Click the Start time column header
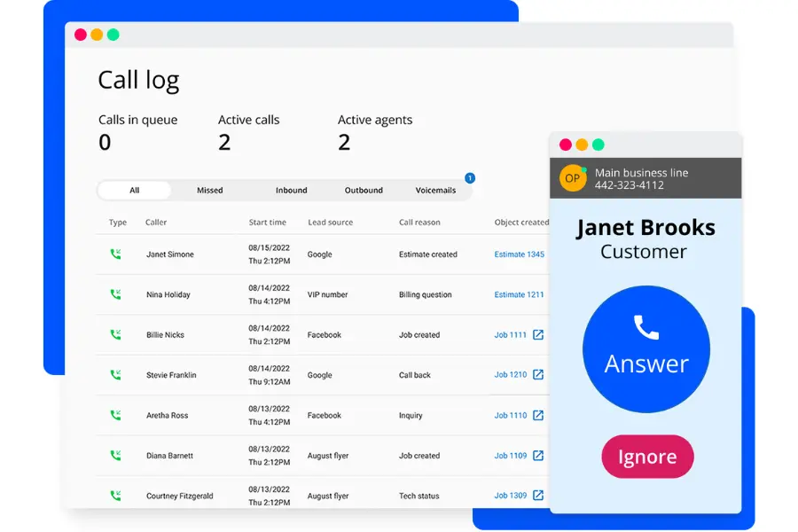The width and height of the screenshot is (798, 532). pos(267,223)
